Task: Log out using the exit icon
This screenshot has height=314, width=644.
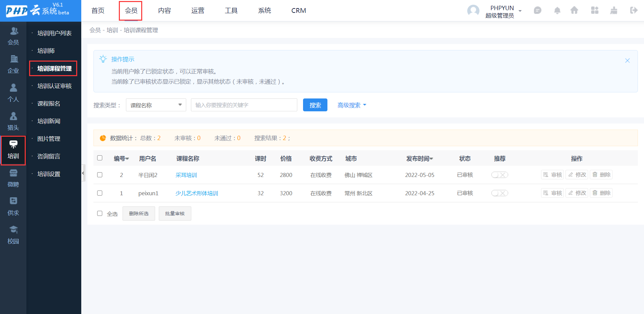Action: point(634,10)
